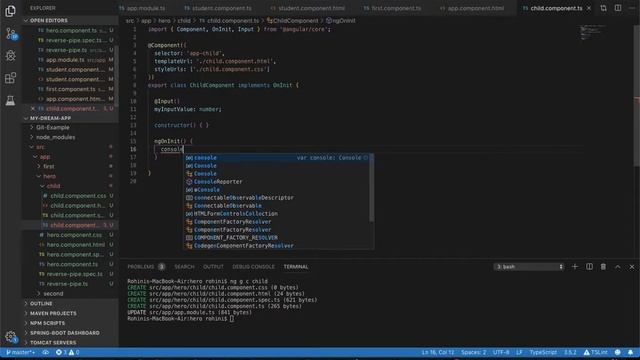Maximize the panel with the chevron-up icon
640x360 pixels.
tap(618, 267)
